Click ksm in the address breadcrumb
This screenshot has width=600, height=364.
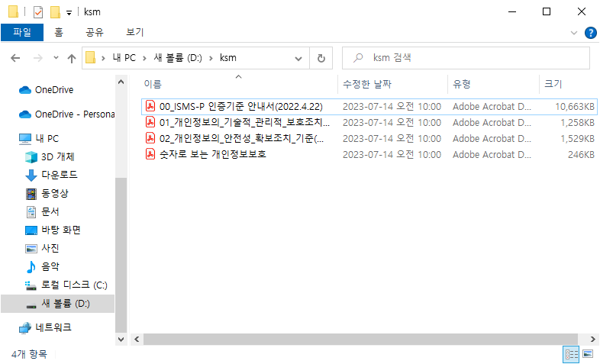[x=228, y=58]
